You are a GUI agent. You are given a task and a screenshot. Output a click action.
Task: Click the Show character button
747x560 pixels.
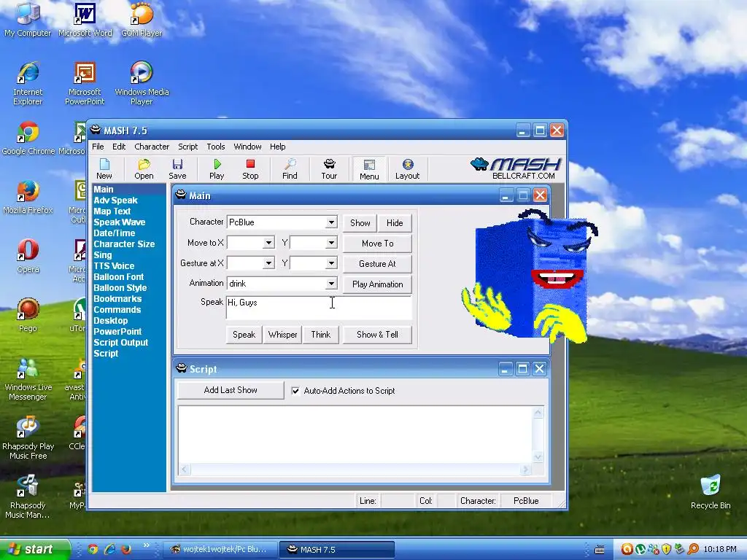coord(360,223)
